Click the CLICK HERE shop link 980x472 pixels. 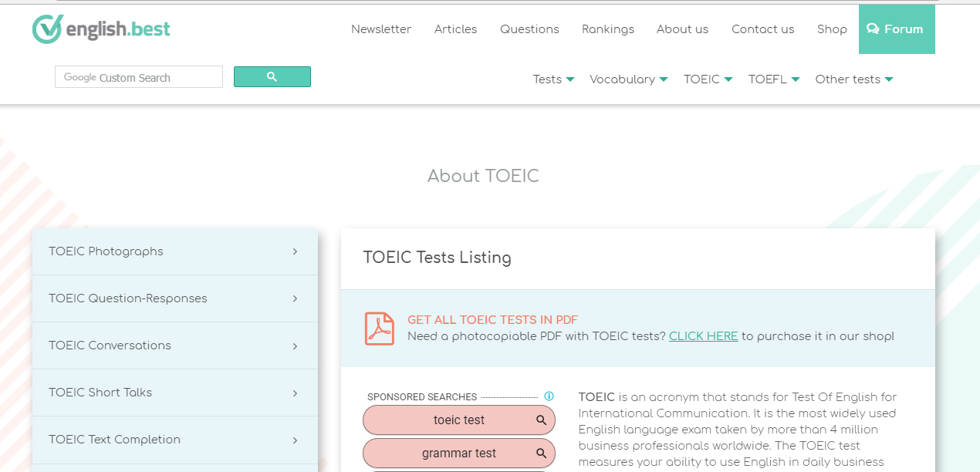pyautogui.click(x=703, y=336)
